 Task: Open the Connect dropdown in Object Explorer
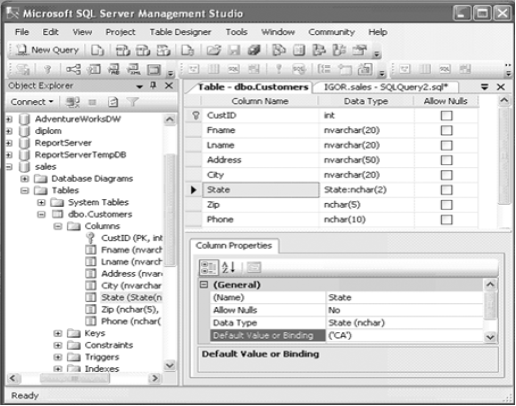tap(32, 102)
